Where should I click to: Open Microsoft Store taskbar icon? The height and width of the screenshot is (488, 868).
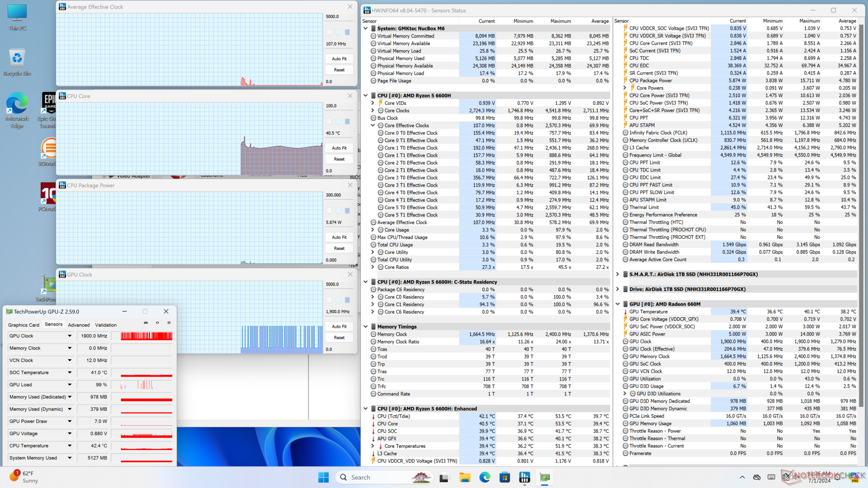click(505, 477)
